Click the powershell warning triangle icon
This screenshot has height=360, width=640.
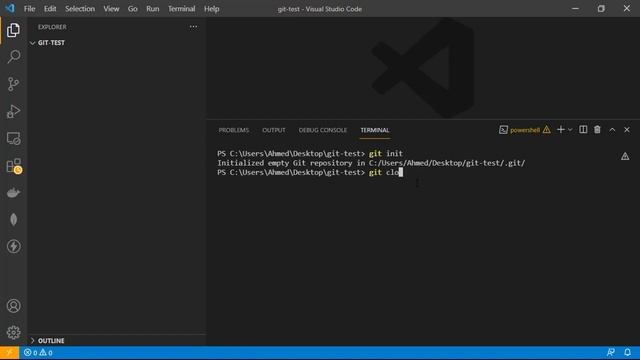click(547, 130)
